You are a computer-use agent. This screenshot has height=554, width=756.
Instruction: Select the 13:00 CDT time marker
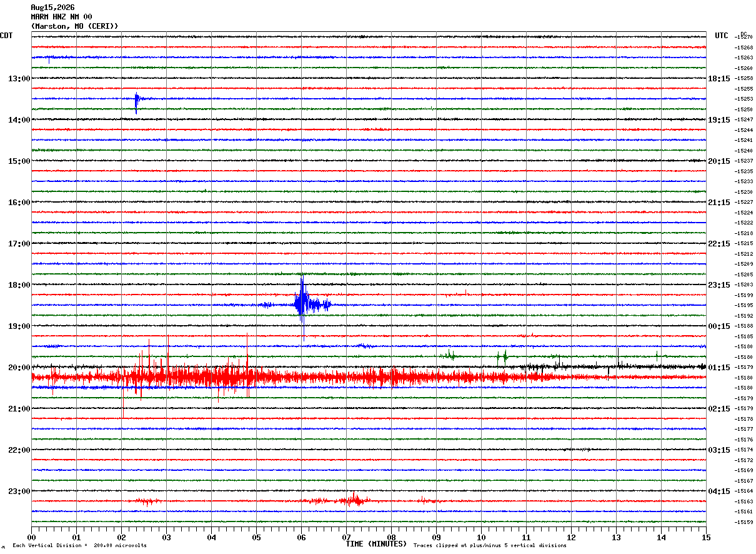point(19,79)
